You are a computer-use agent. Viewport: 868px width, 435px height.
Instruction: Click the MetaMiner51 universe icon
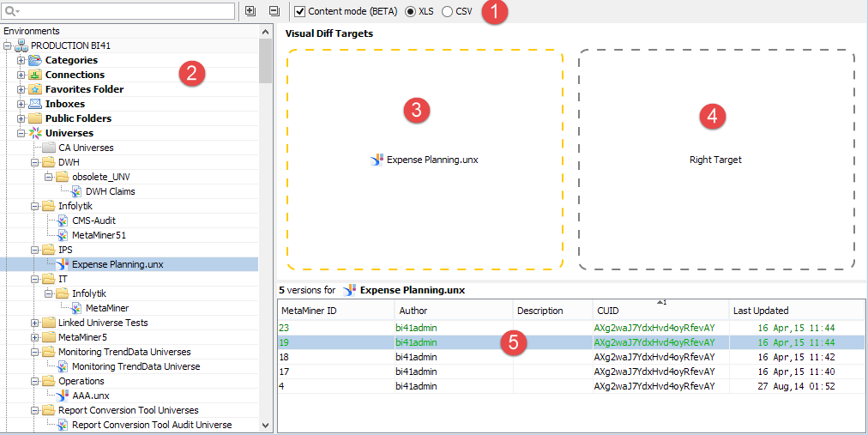pyautogui.click(x=63, y=235)
